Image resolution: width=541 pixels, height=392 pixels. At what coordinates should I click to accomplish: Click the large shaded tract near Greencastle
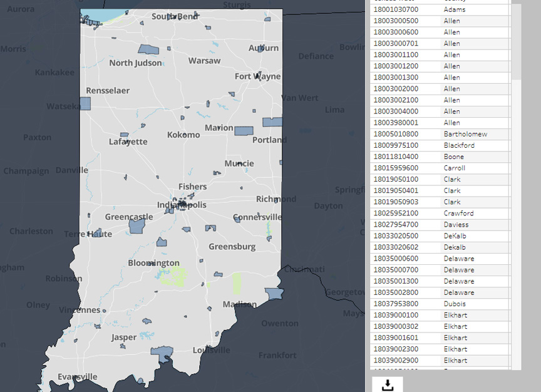[137, 226]
